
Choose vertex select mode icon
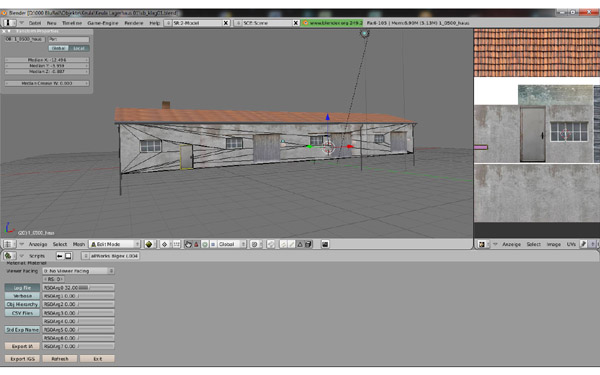coord(283,244)
